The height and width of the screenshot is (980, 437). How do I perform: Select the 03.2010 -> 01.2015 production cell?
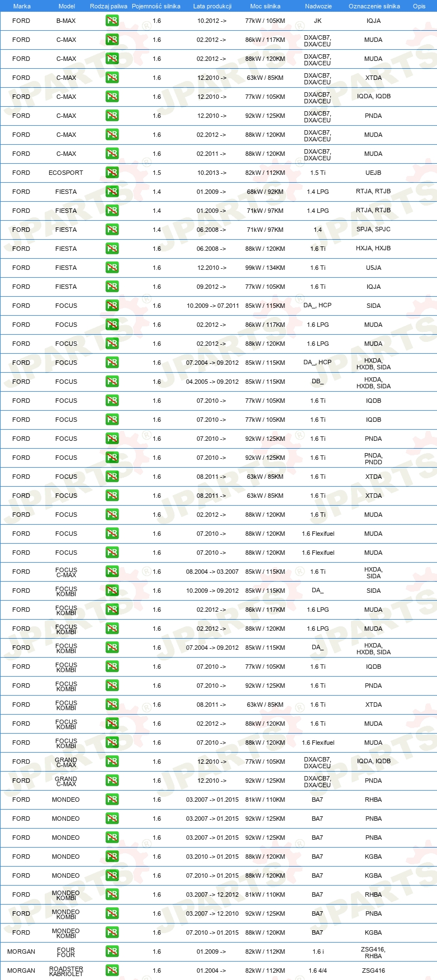212,857
